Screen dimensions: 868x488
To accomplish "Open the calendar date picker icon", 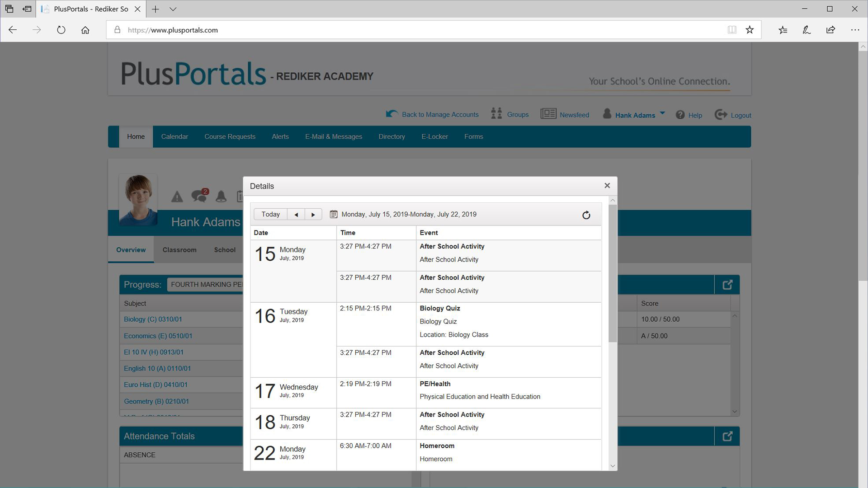I will [334, 214].
